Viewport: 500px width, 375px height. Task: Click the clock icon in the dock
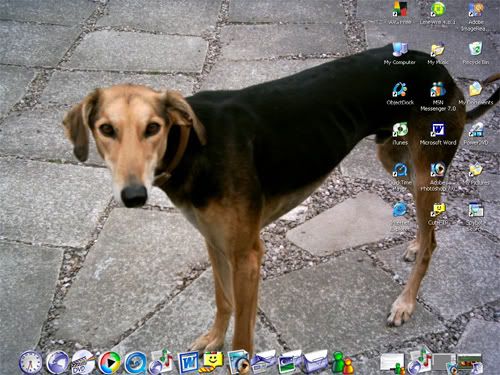(31, 362)
